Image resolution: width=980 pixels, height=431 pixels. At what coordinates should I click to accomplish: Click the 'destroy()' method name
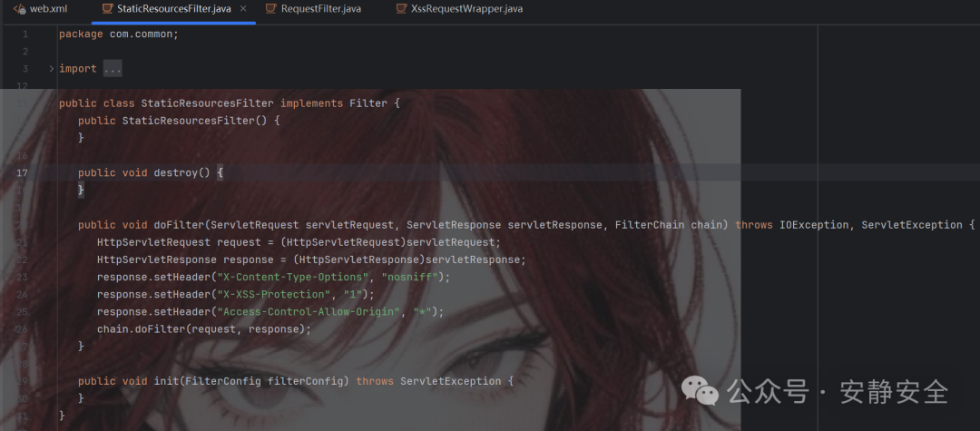pyautogui.click(x=181, y=172)
